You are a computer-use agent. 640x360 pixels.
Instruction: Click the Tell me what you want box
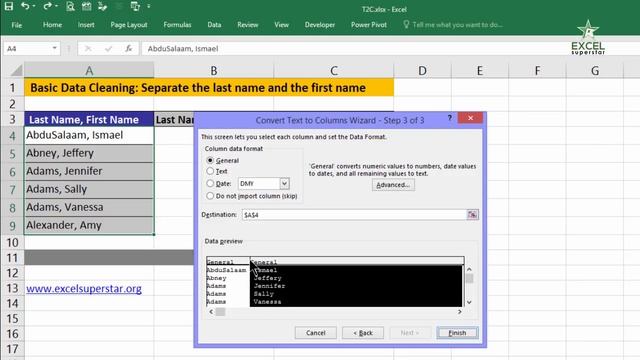click(453, 25)
